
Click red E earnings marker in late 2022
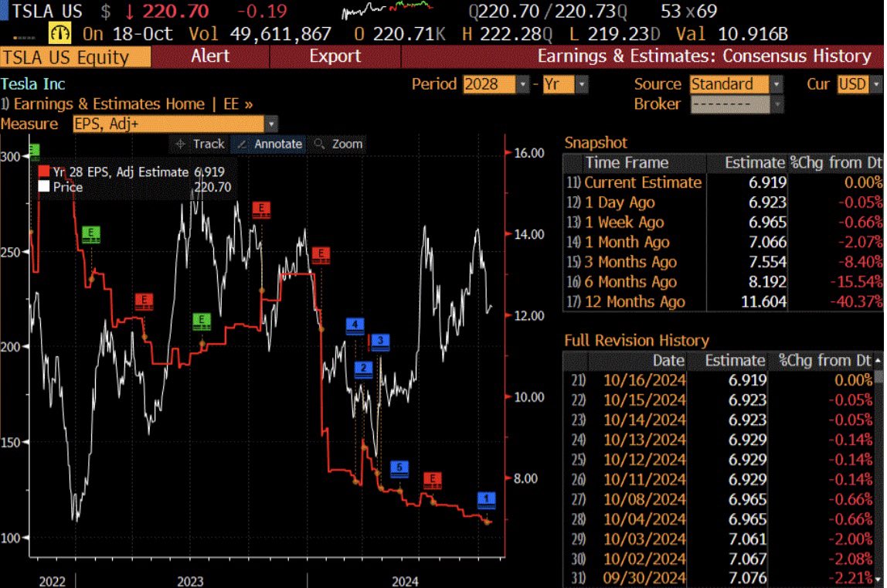pyautogui.click(x=144, y=301)
